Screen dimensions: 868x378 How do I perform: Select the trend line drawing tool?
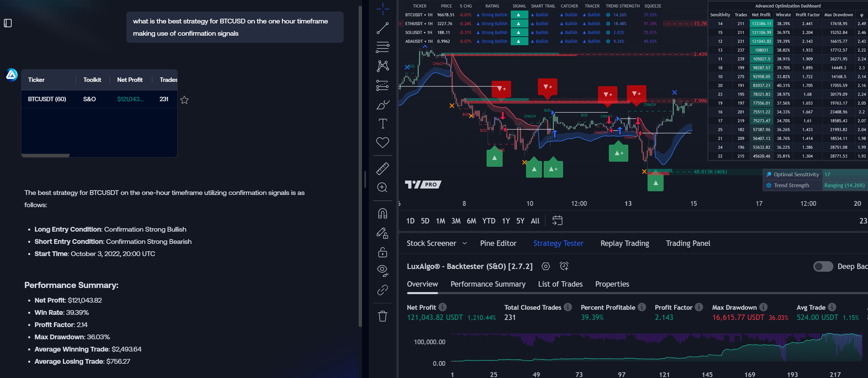383,28
